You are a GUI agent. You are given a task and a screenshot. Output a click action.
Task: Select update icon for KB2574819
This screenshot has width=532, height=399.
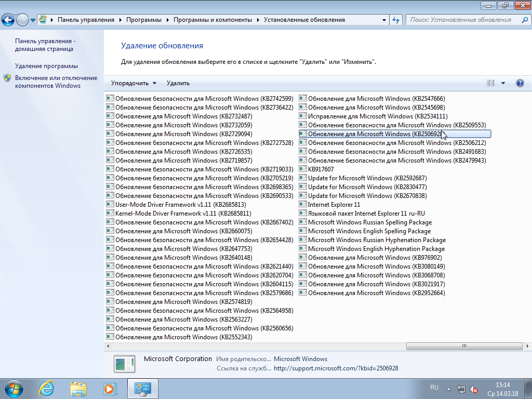point(110,301)
